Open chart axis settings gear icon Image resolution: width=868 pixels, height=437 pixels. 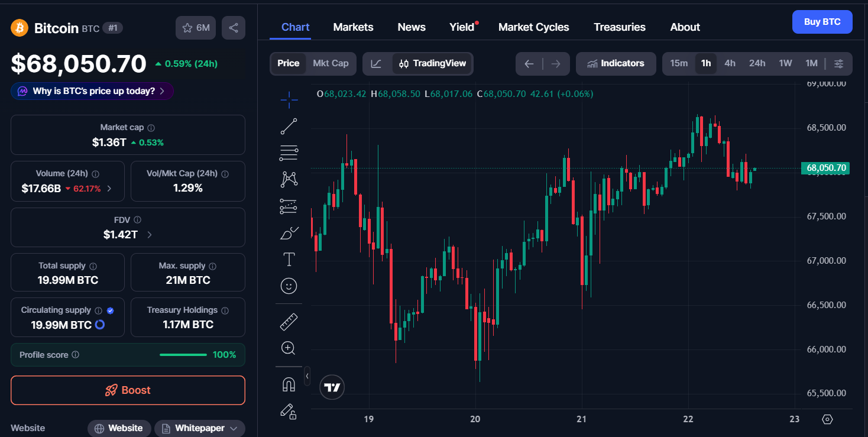pyautogui.click(x=828, y=419)
